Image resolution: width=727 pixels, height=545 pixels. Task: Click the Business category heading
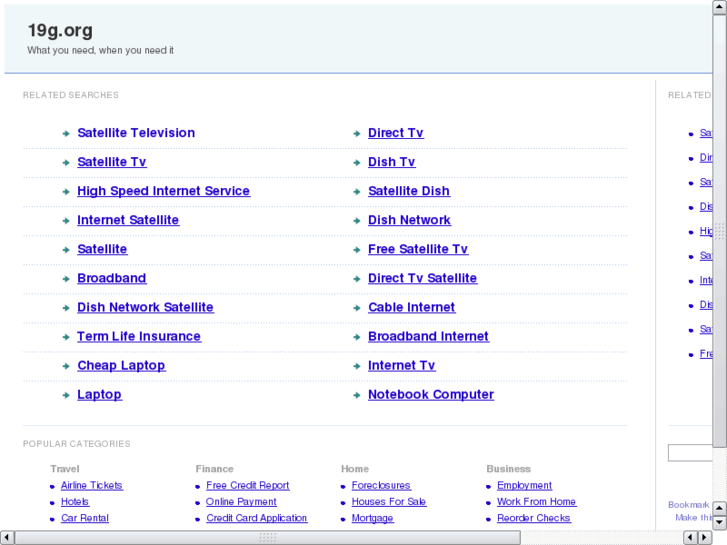pos(509,469)
